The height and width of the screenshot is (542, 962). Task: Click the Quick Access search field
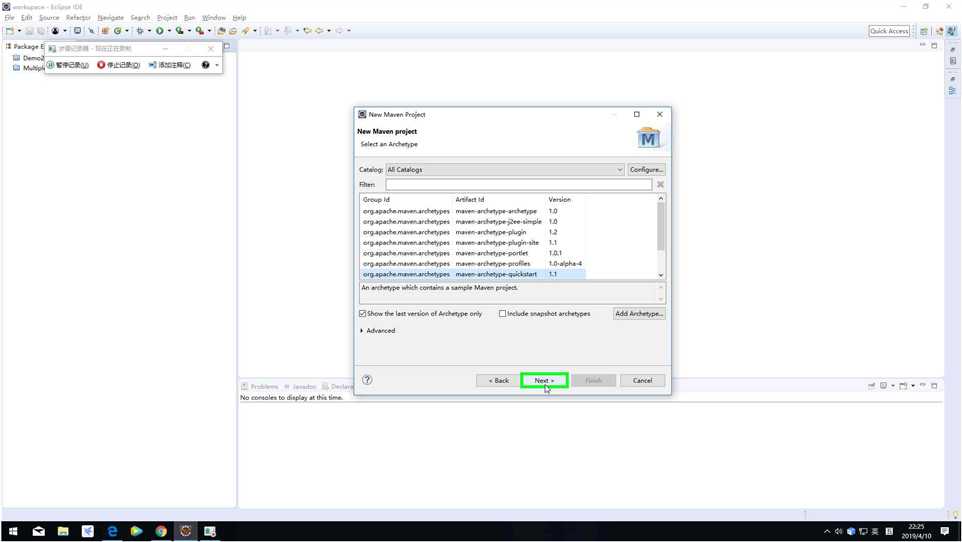tap(889, 31)
